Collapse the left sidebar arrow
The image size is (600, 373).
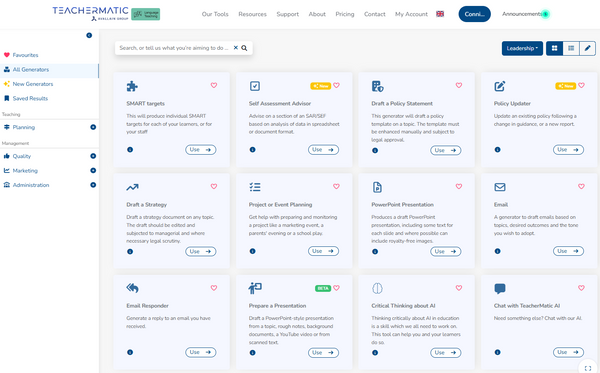point(89,35)
